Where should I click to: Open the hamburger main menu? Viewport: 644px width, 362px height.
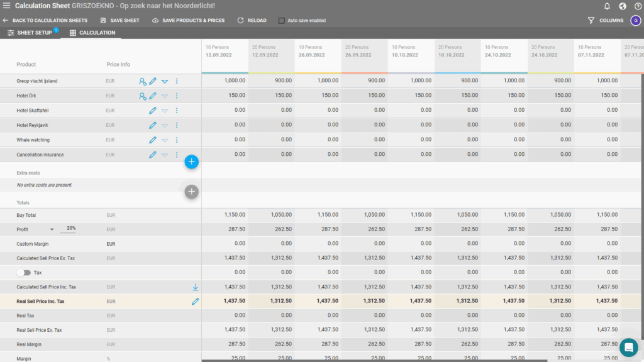coord(6,6)
